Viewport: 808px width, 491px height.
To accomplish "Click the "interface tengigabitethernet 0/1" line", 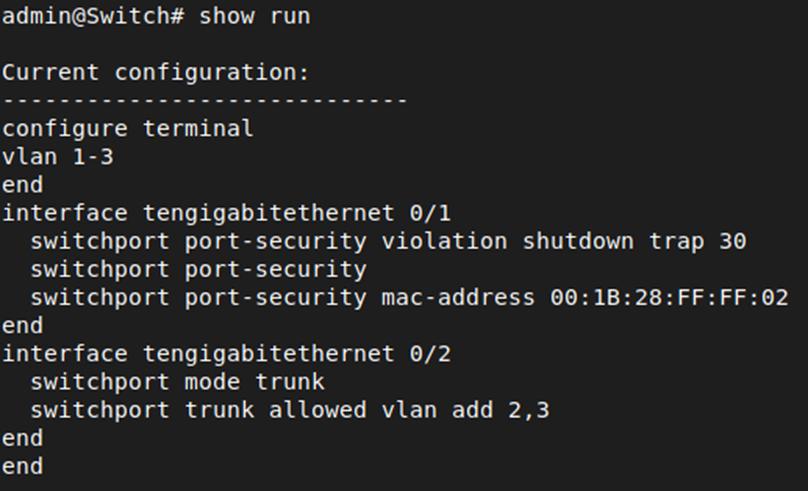I will point(226,213).
